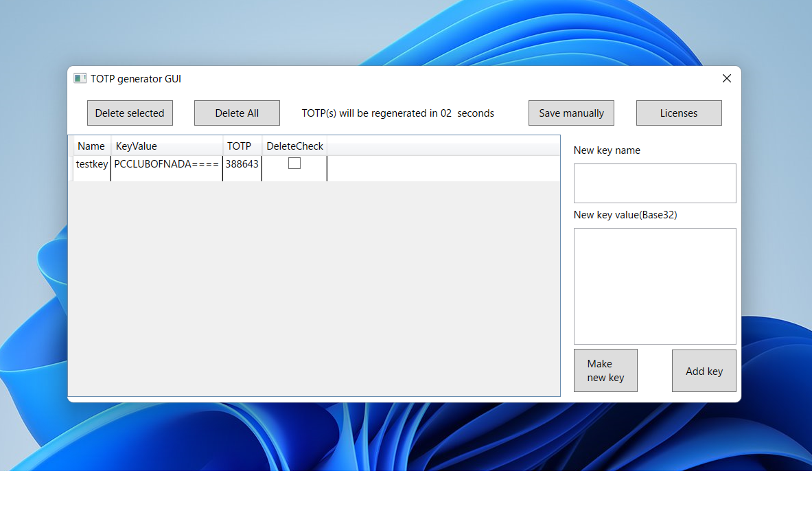Select the testkey name cell
Viewport: 812px width, 515px height.
(x=92, y=165)
